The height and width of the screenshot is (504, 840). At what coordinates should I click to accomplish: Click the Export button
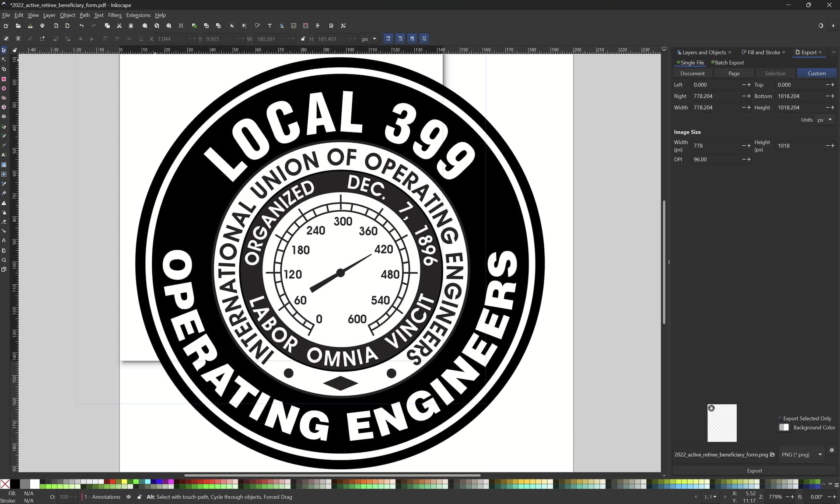coord(754,471)
